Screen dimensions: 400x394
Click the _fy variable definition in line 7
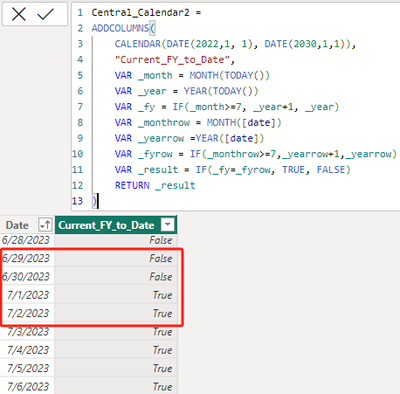[x=146, y=107]
